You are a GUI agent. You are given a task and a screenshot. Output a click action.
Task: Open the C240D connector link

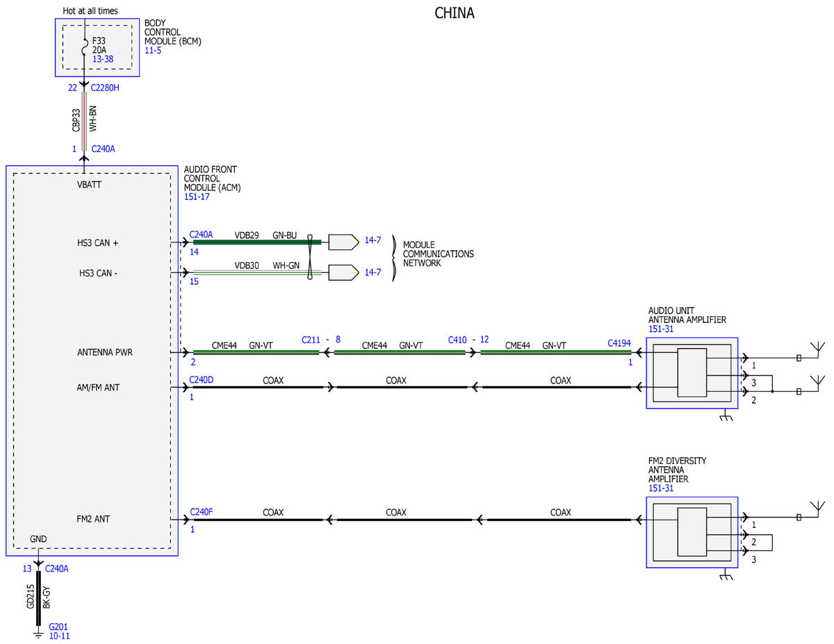coord(202,381)
